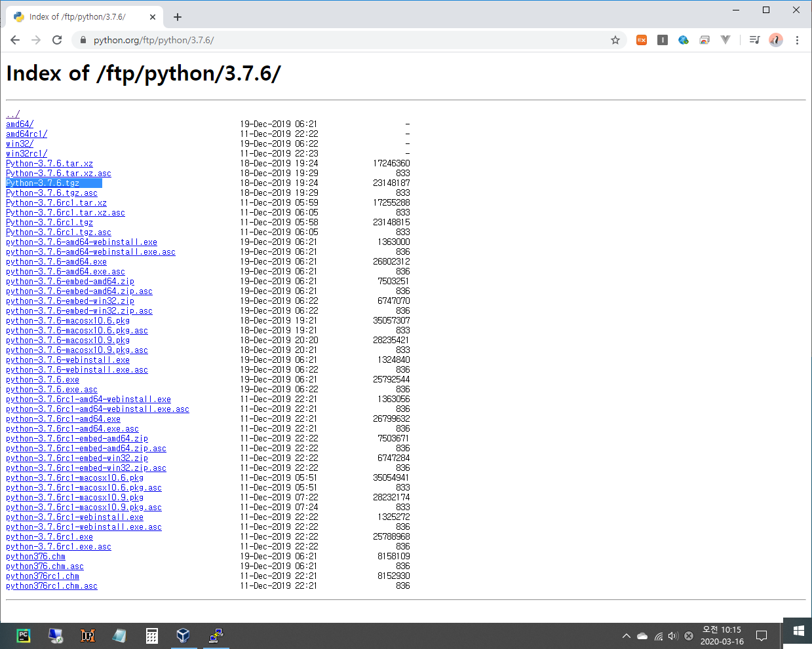Viewport: 812px width, 649px height.
Task: Download python-3.7.6-embed-win32.zip
Action: [70, 301]
